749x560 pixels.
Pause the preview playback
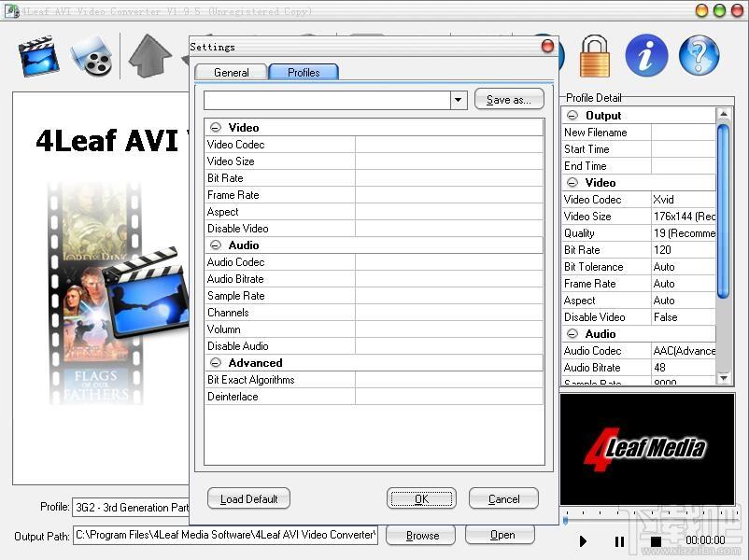point(619,541)
